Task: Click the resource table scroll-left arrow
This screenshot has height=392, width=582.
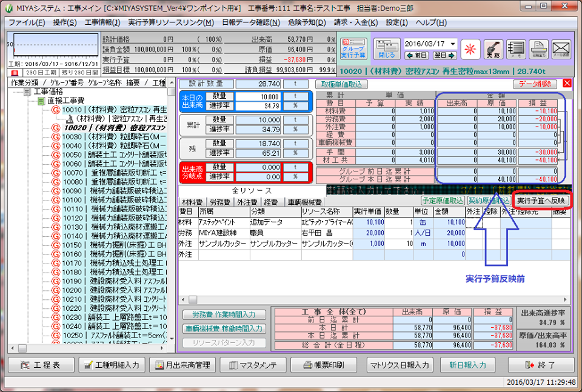Action: click(183, 299)
